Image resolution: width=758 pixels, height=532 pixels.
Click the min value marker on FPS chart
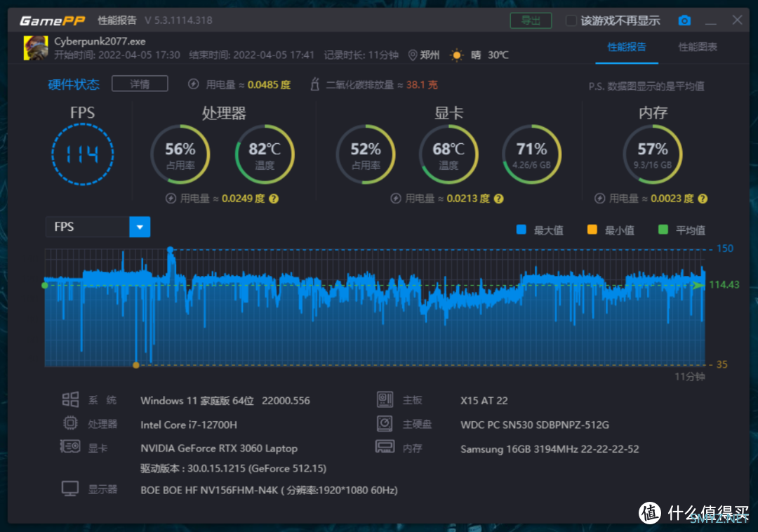pyautogui.click(x=136, y=365)
